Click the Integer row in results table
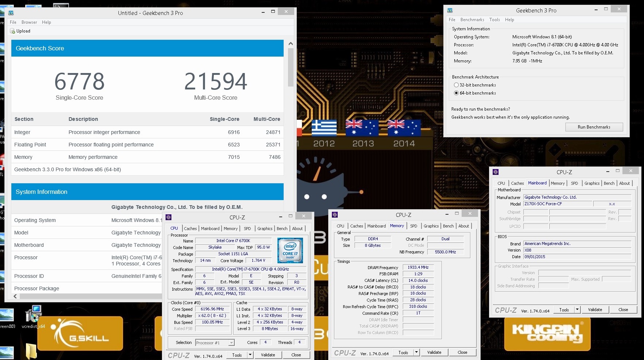644x360 pixels. pyautogui.click(x=147, y=132)
